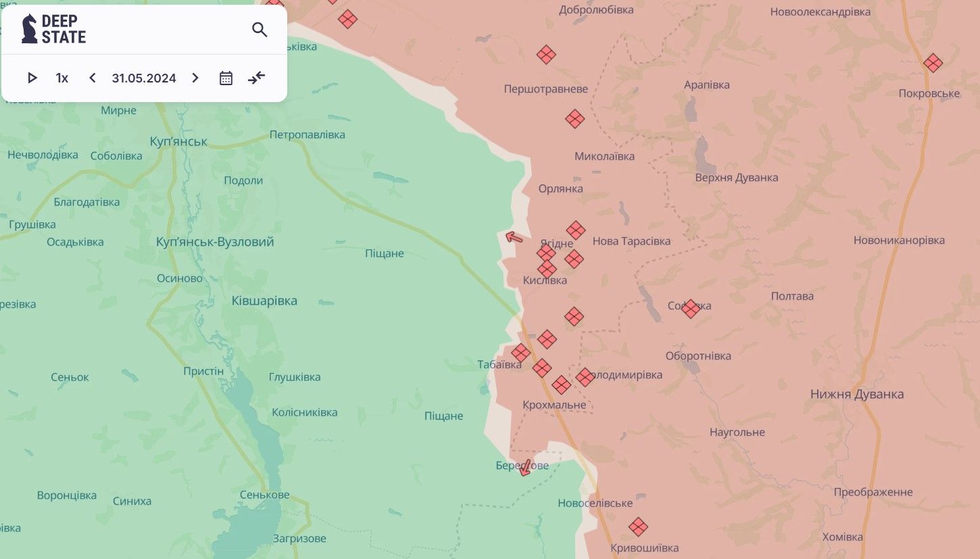This screenshot has width=980, height=559.
Task: Click the attack arrow west of Ягідне
Action: [x=514, y=237]
